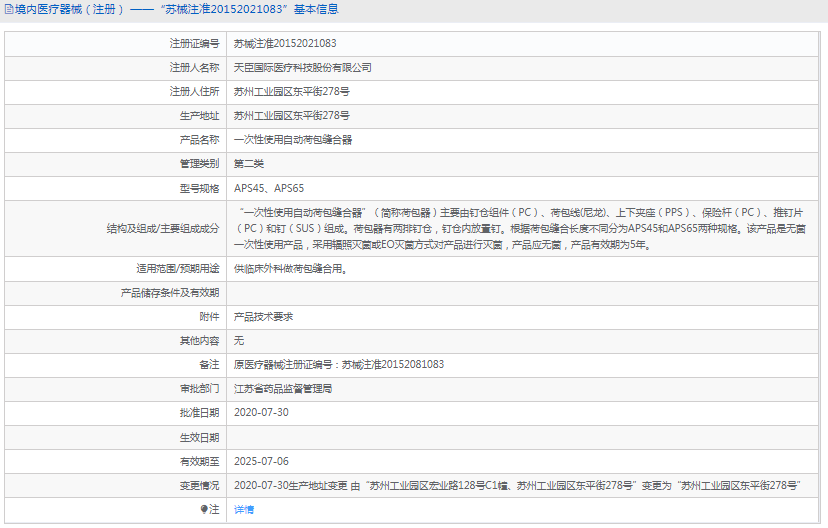828x528 pixels.
Task: Select the page title 基本信息 heading text
Action: click(x=316, y=10)
